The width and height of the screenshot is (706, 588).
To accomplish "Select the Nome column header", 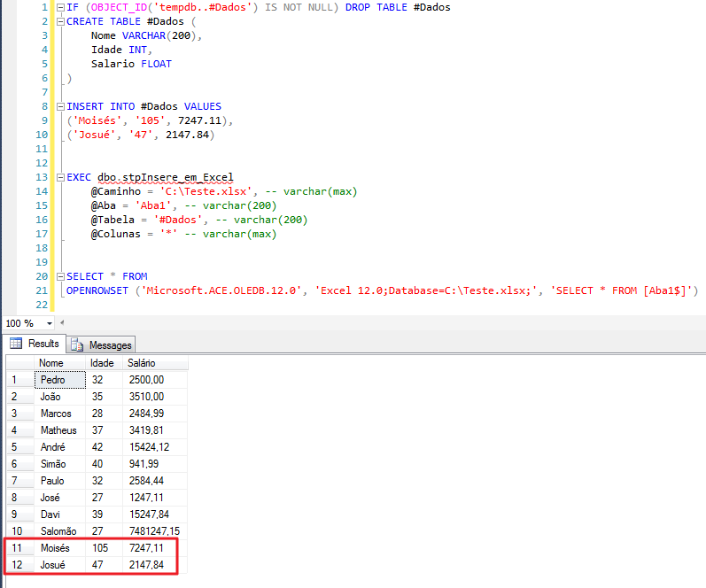I will coord(59,363).
